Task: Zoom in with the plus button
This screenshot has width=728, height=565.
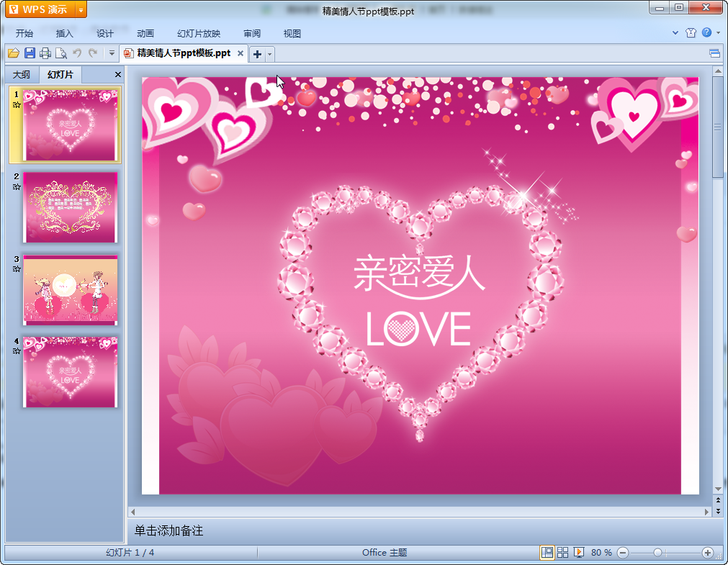Action: pyautogui.click(x=708, y=553)
